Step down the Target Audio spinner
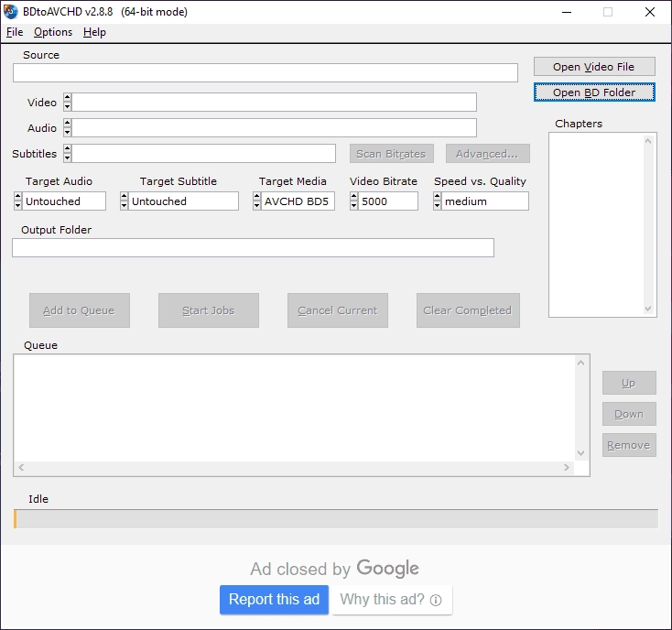Screen dimensions: 672x630 click(17, 206)
